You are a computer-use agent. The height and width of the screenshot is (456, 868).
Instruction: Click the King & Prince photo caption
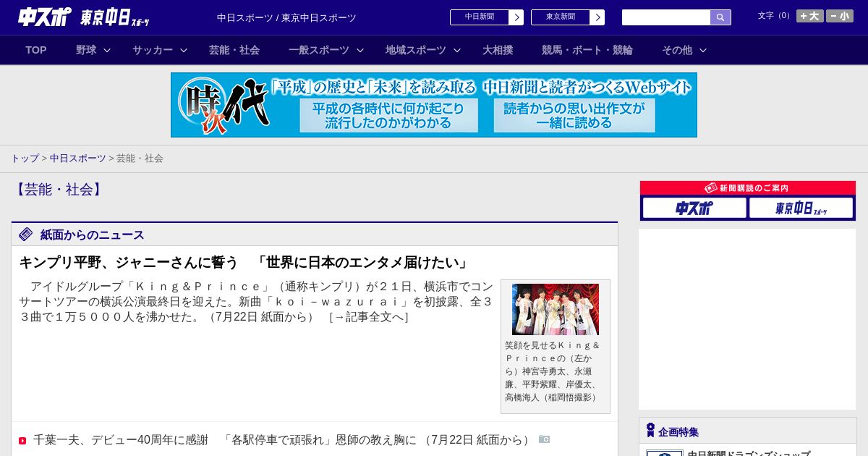pos(553,371)
